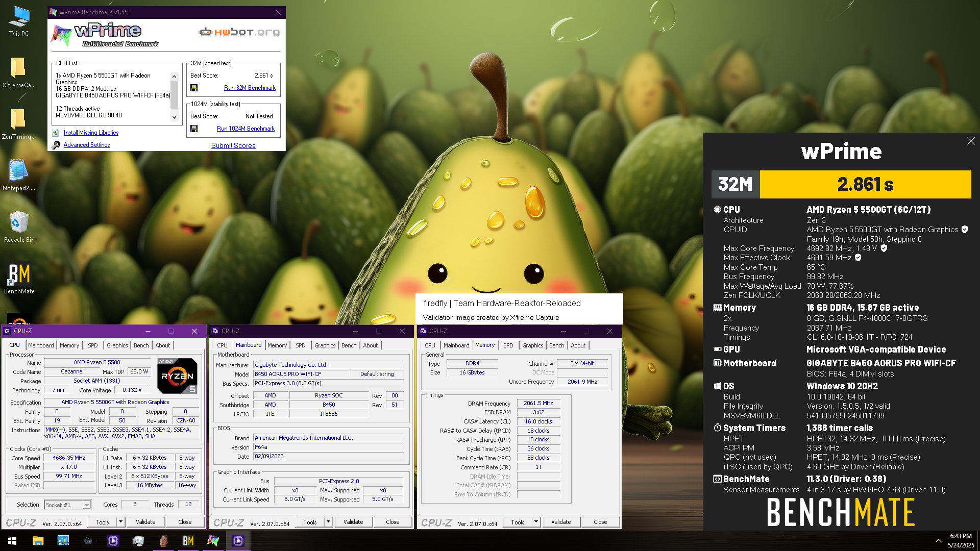
Task: Click the Max TDP 65.0 W value
Action: [139, 371]
